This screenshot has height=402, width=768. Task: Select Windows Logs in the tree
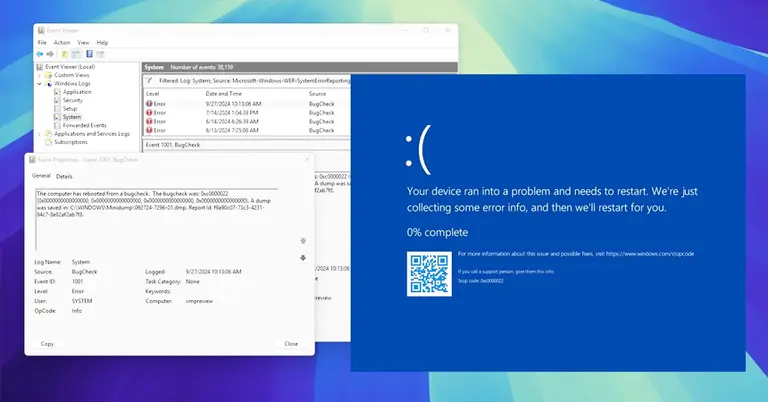[72, 83]
